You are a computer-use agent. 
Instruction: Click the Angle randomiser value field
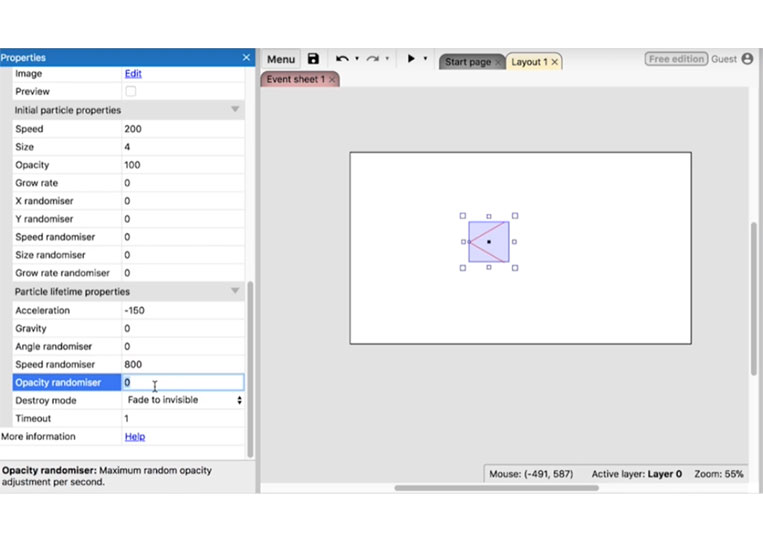tap(183, 346)
